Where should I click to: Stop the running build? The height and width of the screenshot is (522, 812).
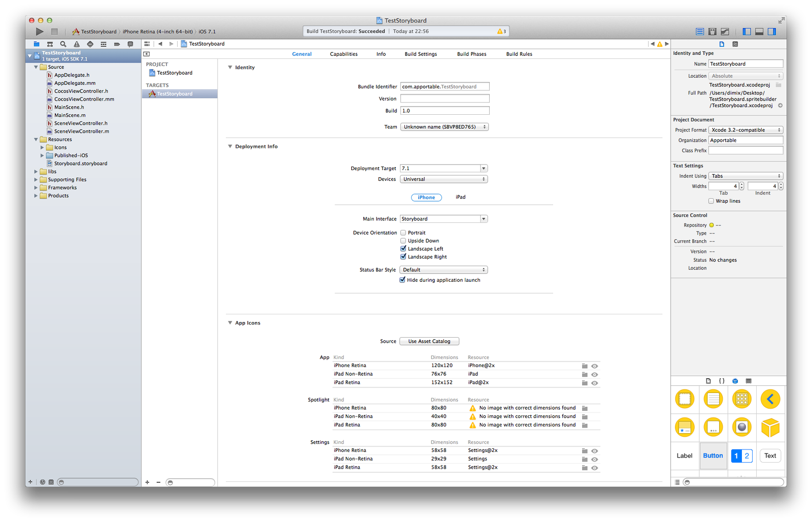(54, 31)
